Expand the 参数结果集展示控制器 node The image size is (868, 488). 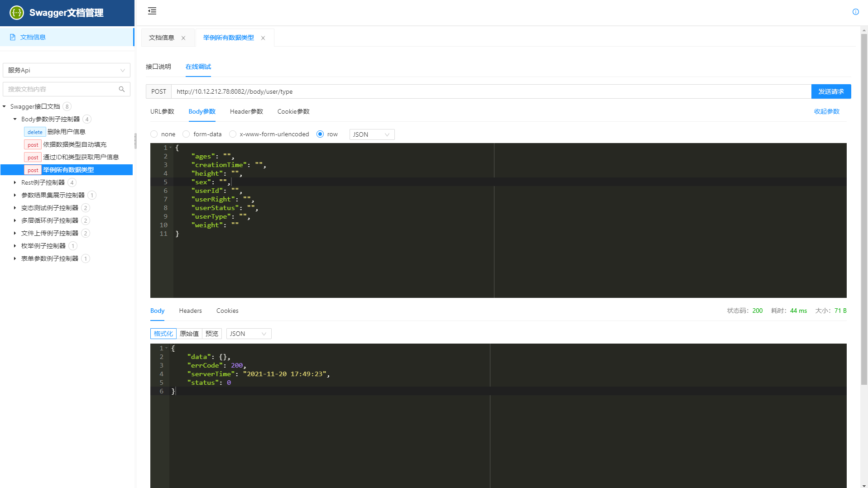(x=15, y=195)
